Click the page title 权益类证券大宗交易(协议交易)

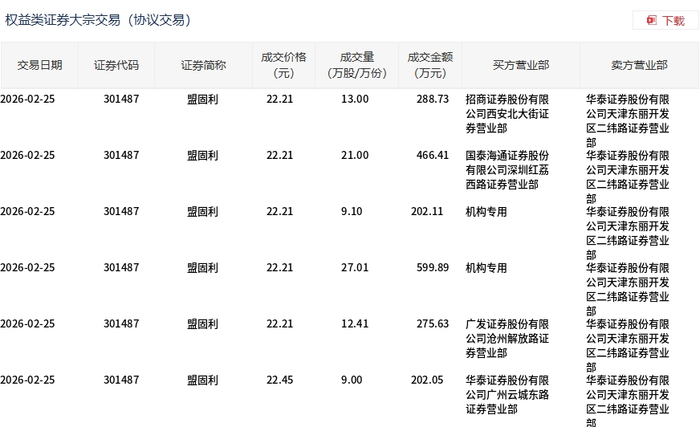tap(98, 20)
